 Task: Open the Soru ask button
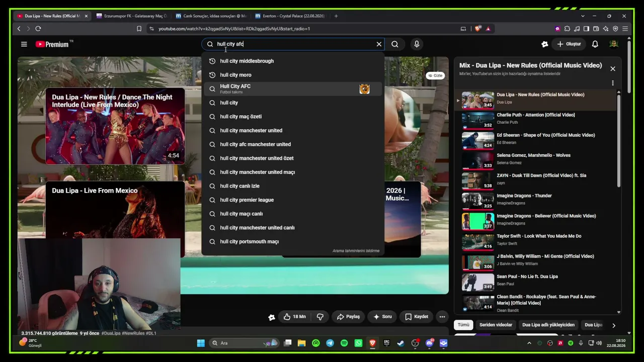coord(382,317)
